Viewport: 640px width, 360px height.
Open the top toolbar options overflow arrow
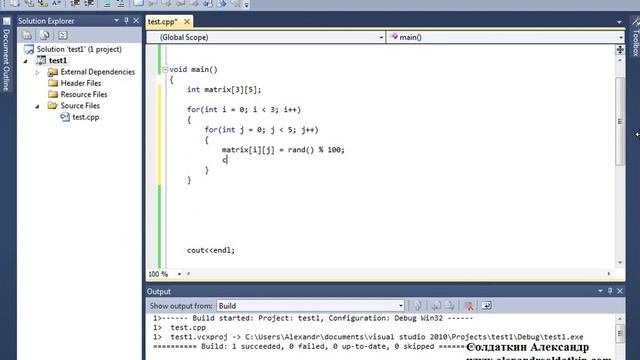click(247, 4)
